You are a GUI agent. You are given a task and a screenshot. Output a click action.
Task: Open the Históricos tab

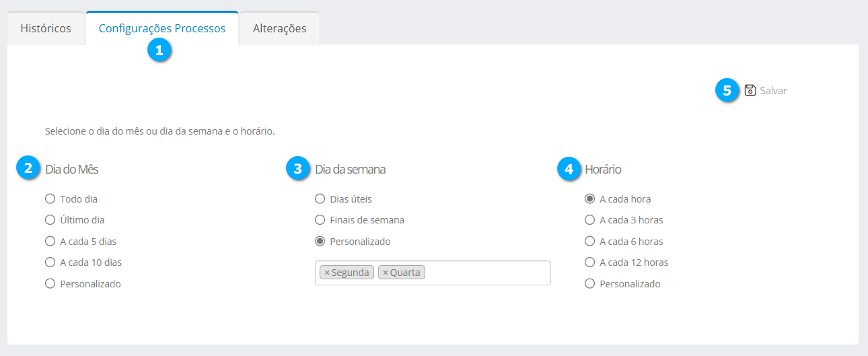point(46,28)
